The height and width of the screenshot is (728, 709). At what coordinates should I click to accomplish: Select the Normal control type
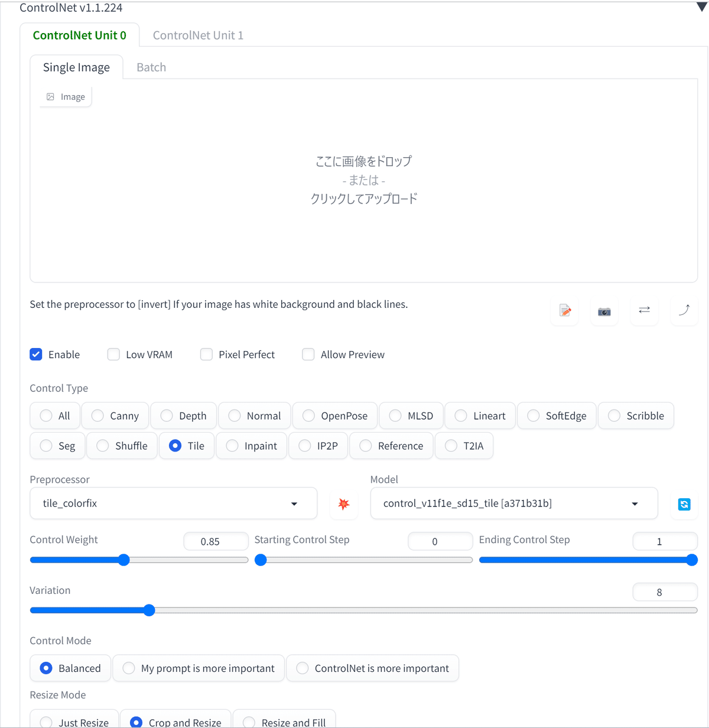[255, 415]
